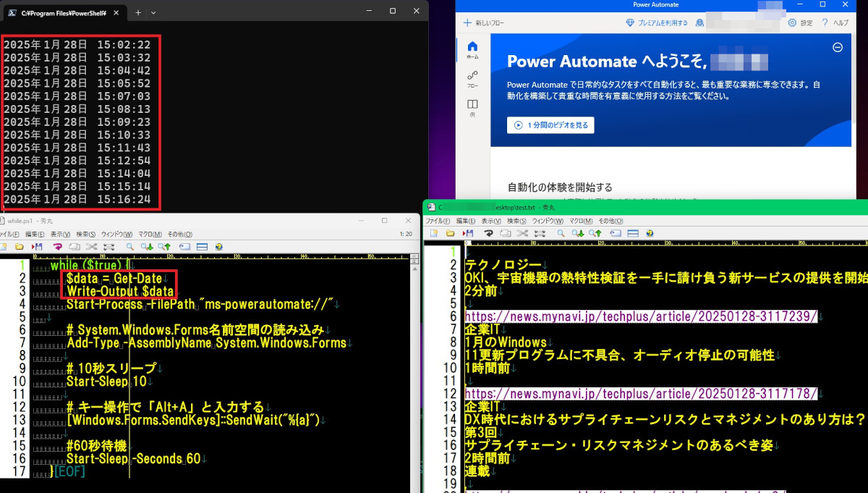Open 表示(V) menu in while.ps1 editor
Image resolution: width=868 pixels, height=493 pixels.
click(61, 235)
